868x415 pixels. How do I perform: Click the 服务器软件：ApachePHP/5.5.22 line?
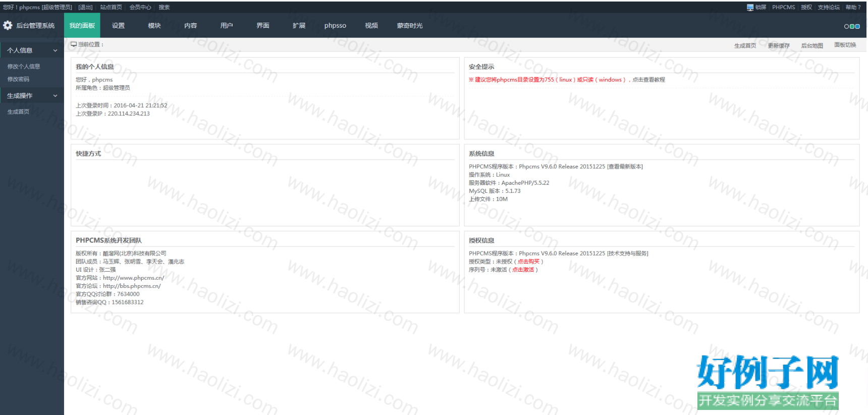(x=509, y=183)
